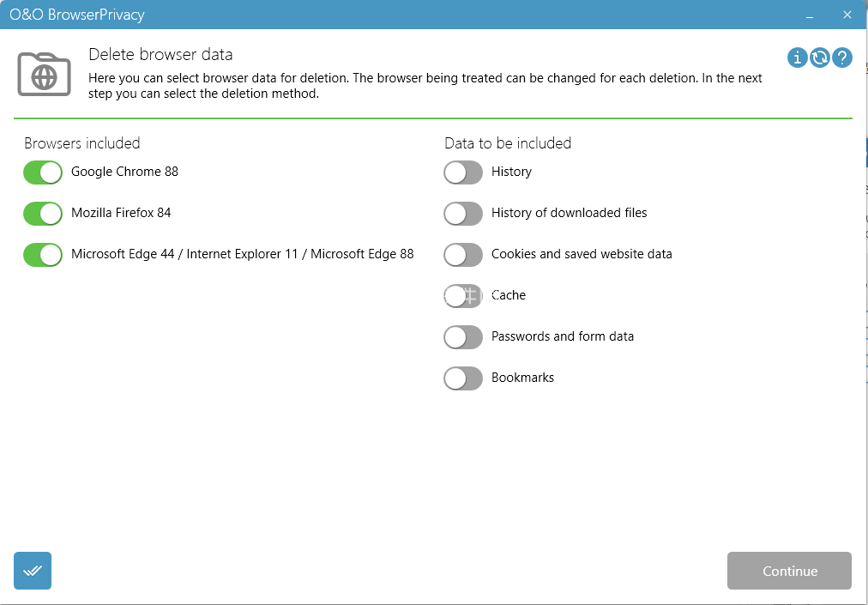The height and width of the screenshot is (605, 868).
Task: Enable History of downloaded files toggle
Action: (463, 214)
